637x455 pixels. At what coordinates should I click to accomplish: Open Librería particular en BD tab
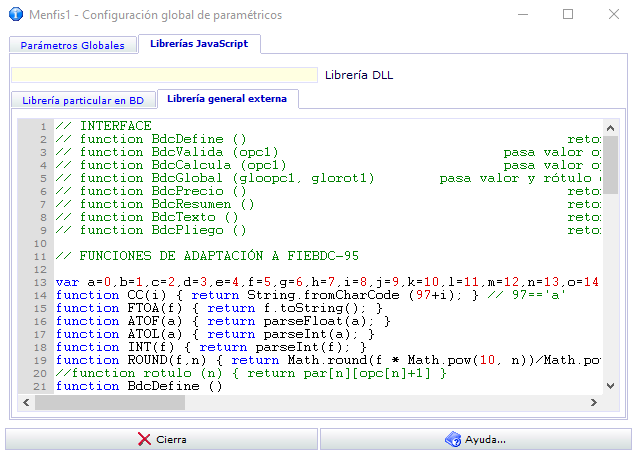[x=83, y=100]
